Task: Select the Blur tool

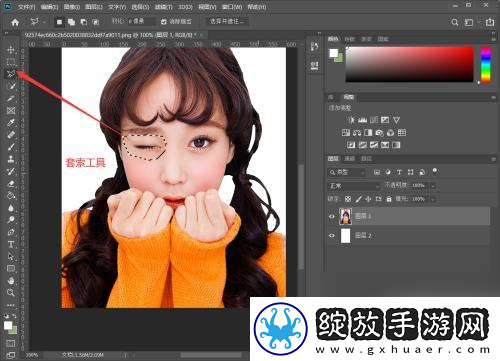Action: [x=11, y=208]
